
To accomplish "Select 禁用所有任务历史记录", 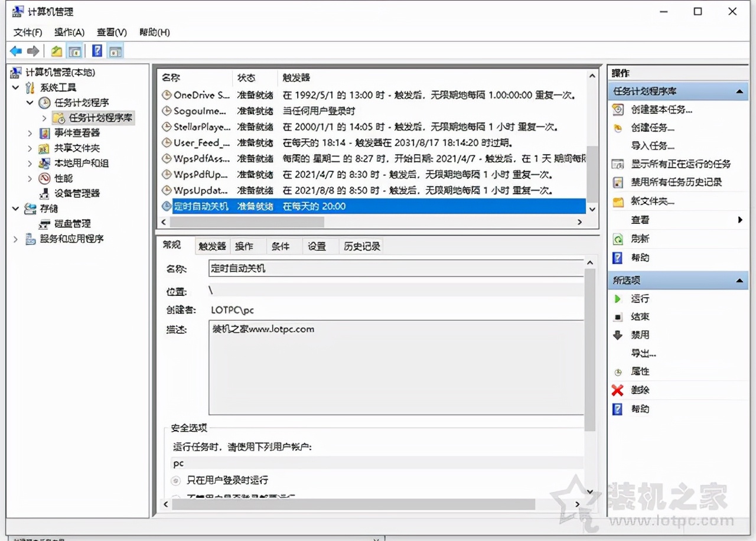I will 676,182.
